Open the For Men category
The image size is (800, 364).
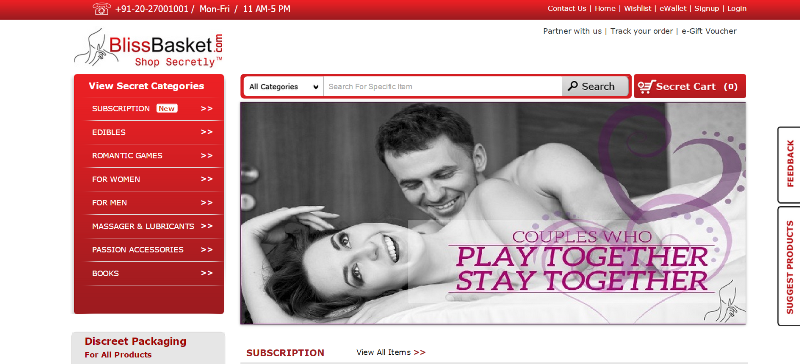[x=152, y=203]
